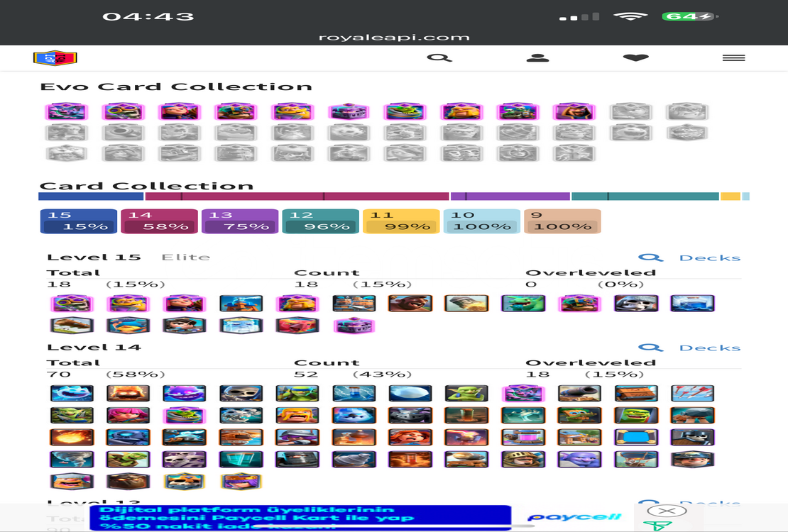Click the Evo Card Collection heading
Viewport: 788px width, 532px height.
click(x=176, y=87)
